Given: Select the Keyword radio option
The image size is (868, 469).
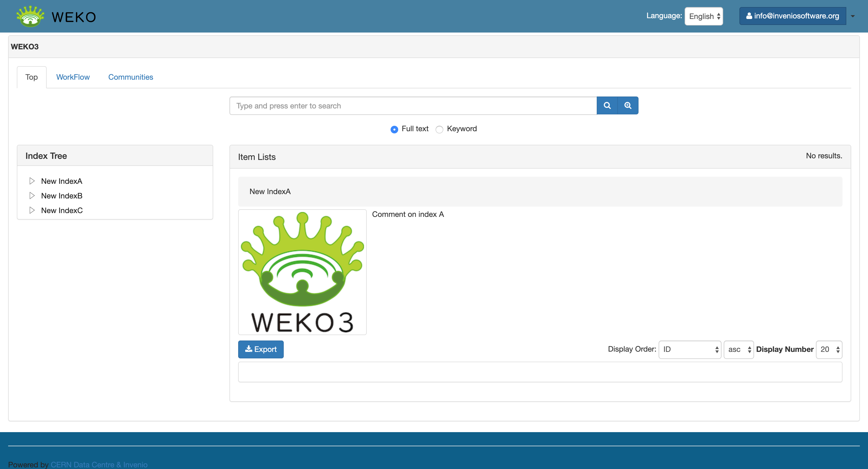Looking at the screenshot, I should [439, 129].
